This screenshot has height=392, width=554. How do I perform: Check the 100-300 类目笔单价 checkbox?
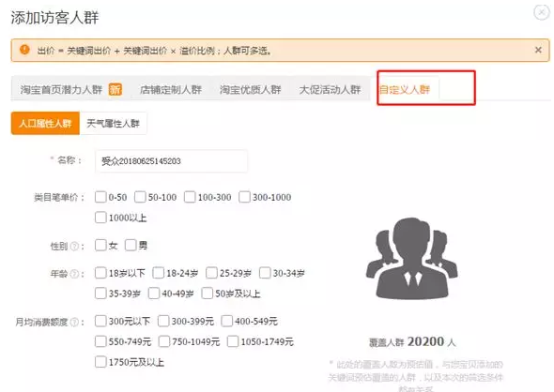190,197
